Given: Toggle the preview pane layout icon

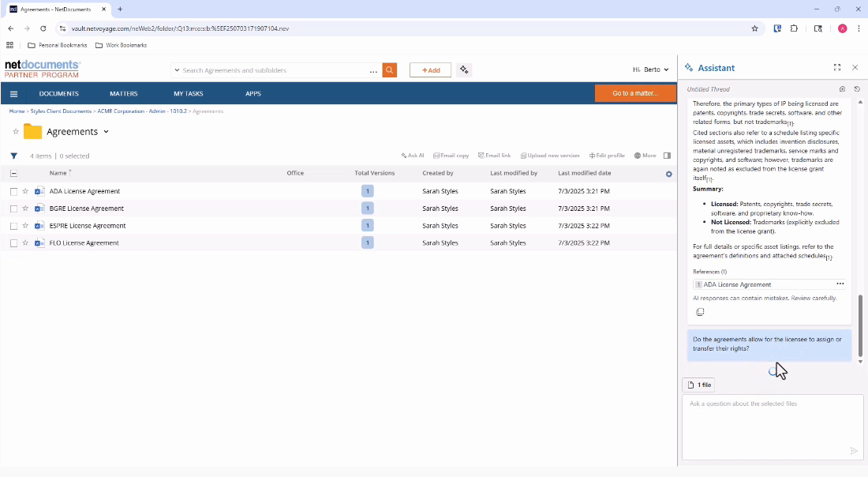Looking at the screenshot, I should 667,156.
